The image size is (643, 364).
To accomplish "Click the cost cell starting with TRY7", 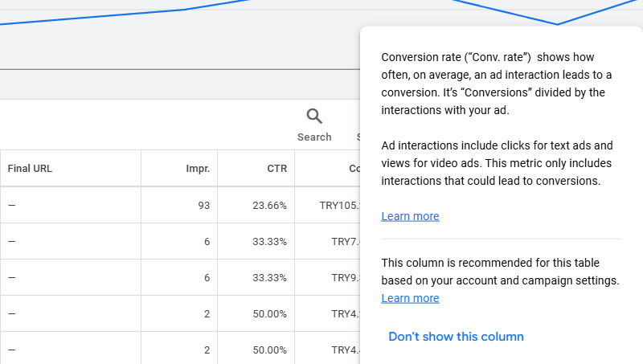I will coord(345,242).
